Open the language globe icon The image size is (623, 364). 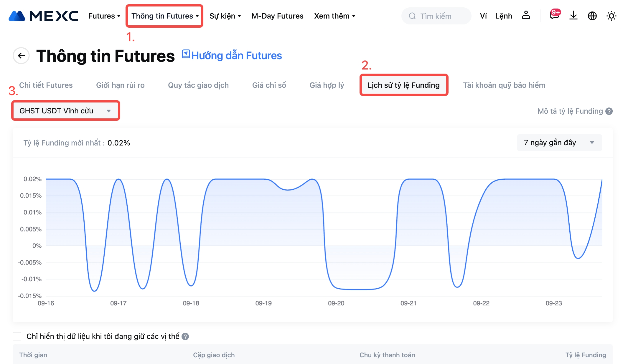click(x=592, y=16)
